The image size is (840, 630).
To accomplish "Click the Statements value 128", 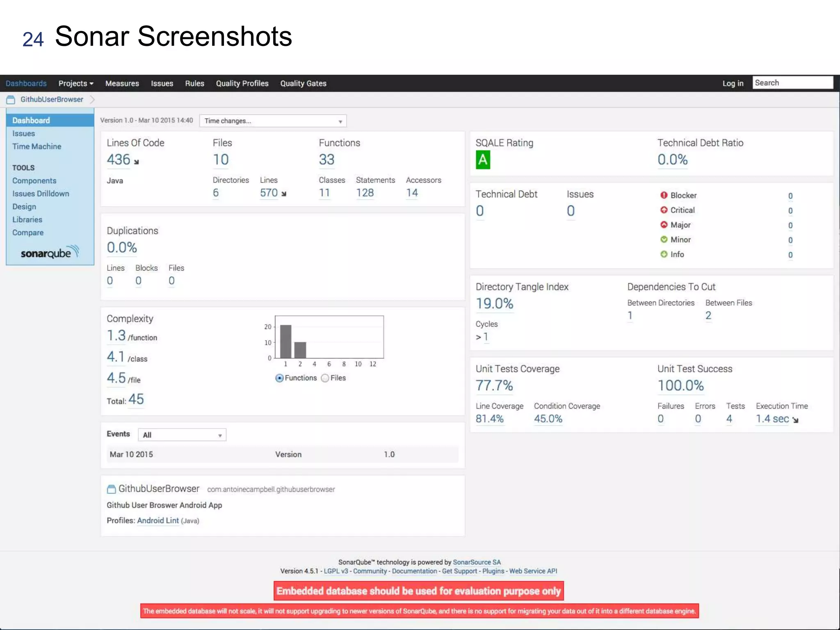I will click(365, 193).
